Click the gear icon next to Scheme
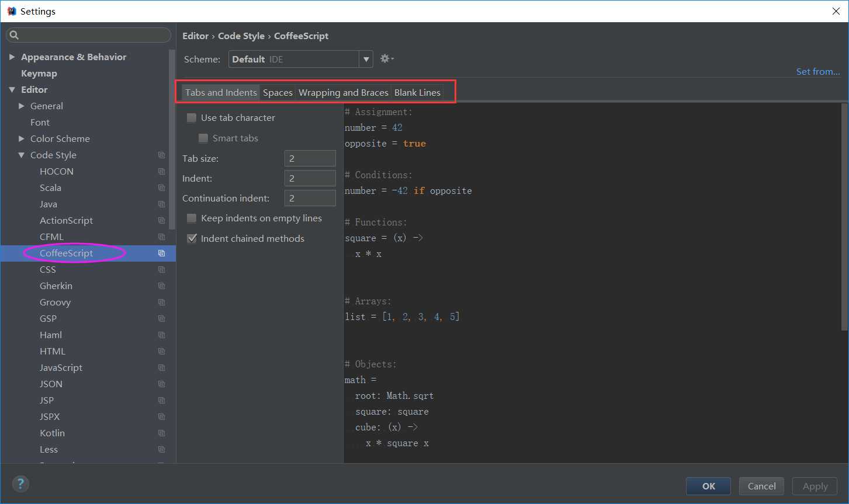Viewport: 849px width, 504px height. tap(387, 58)
